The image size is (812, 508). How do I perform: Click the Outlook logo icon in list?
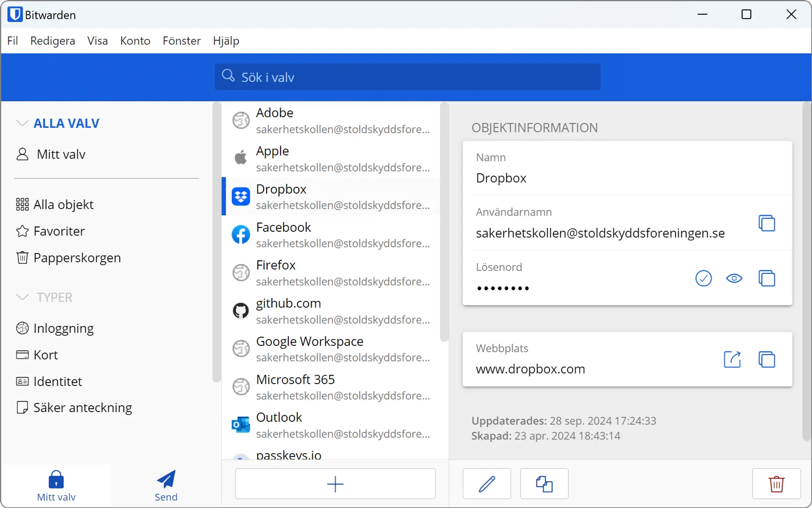click(x=241, y=425)
